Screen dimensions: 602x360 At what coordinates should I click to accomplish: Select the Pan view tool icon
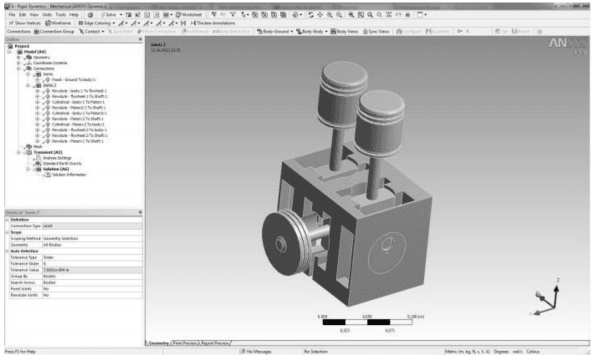coord(320,15)
